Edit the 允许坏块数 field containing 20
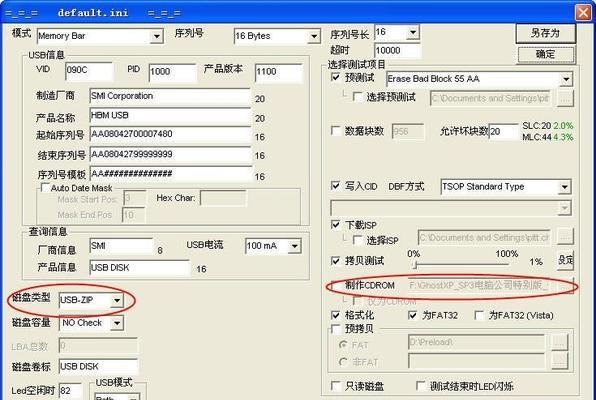Screen dimensions: 596x400 (503, 132)
